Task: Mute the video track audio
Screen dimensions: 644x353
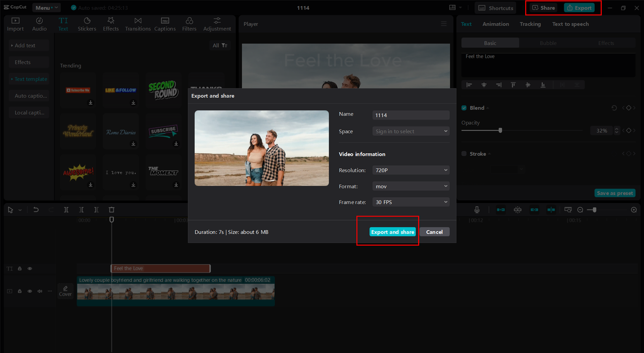Action: [40, 291]
